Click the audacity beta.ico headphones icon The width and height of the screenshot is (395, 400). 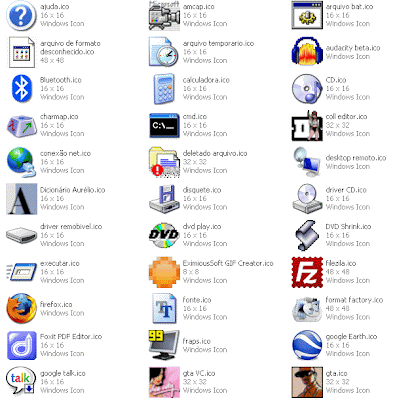(307, 51)
